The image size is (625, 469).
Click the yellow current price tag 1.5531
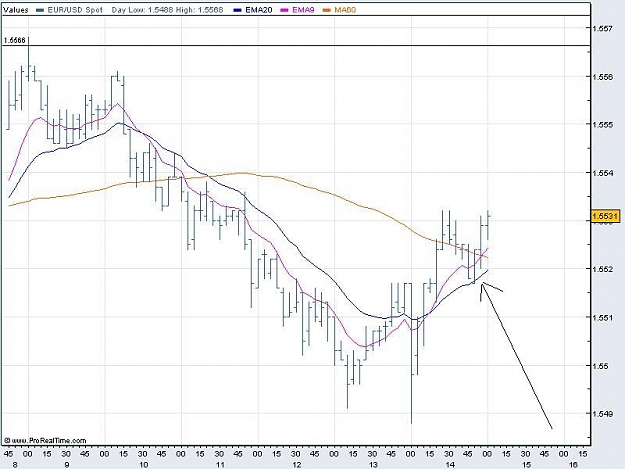pos(605,216)
